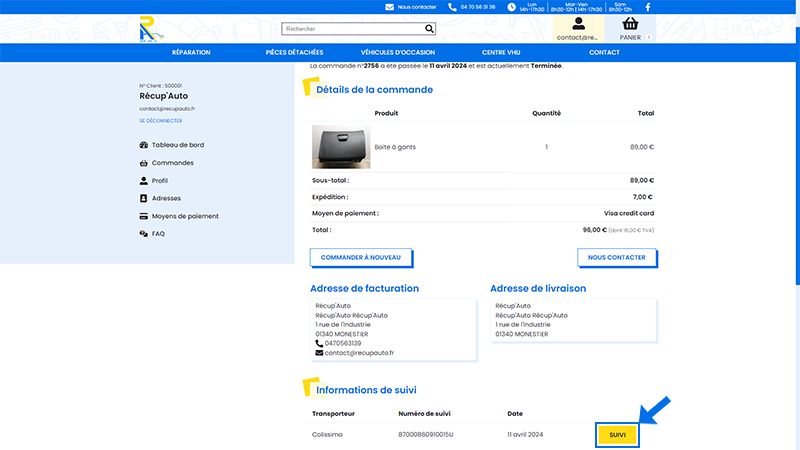The width and height of the screenshot is (800, 450).
Task: Open the Panier basket icon
Action: pyautogui.click(x=630, y=23)
